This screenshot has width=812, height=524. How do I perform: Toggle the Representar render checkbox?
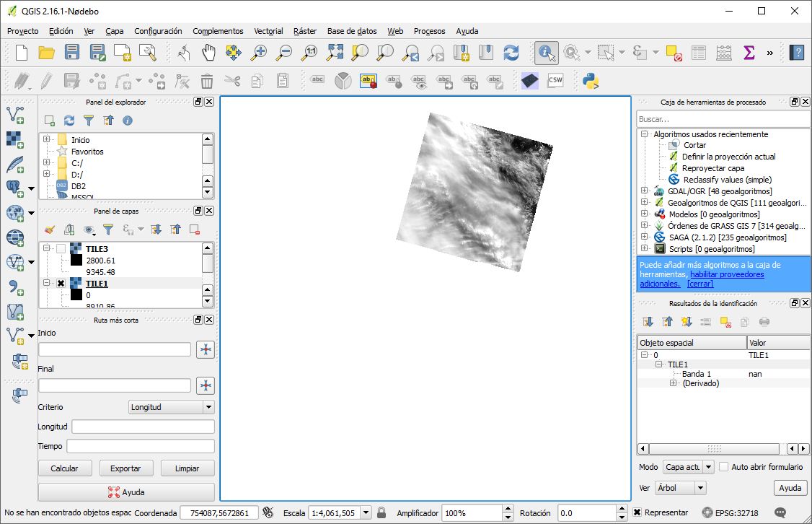(637, 512)
